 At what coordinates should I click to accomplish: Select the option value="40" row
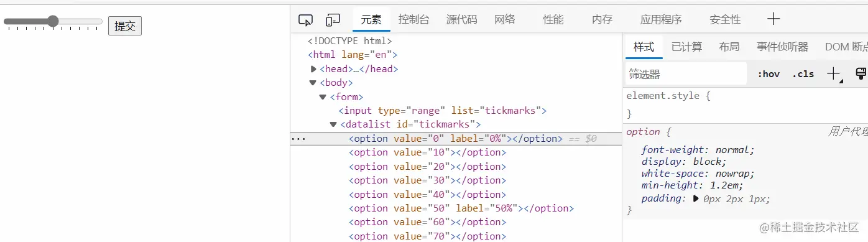coord(427,195)
